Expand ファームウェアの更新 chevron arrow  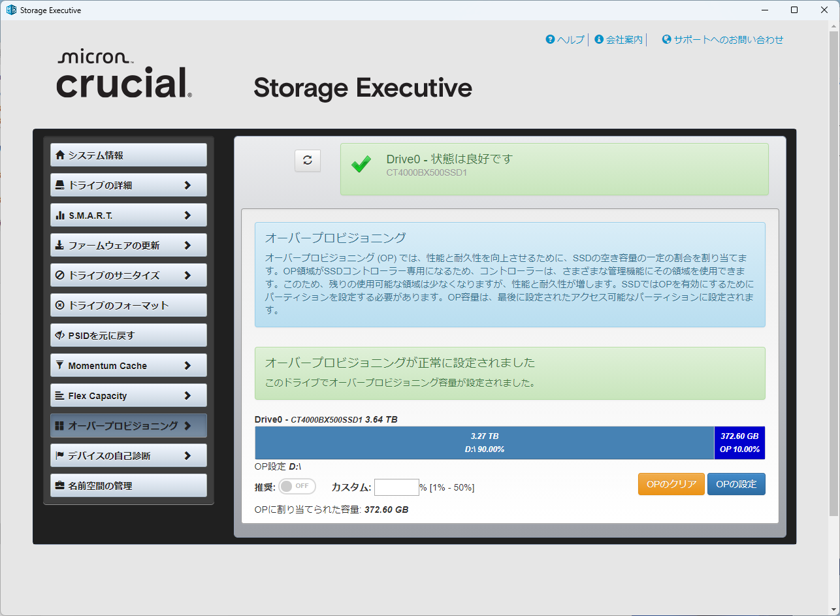click(x=187, y=246)
